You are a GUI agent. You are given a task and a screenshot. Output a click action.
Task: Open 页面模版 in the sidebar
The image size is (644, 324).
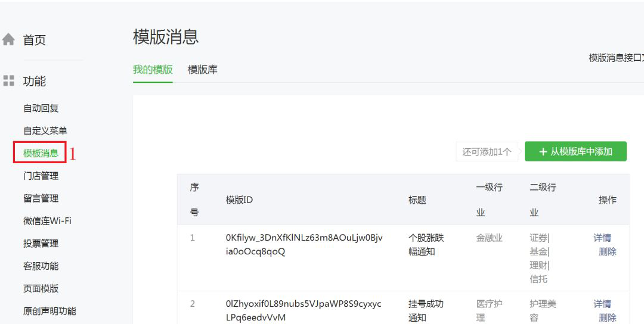(x=41, y=288)
